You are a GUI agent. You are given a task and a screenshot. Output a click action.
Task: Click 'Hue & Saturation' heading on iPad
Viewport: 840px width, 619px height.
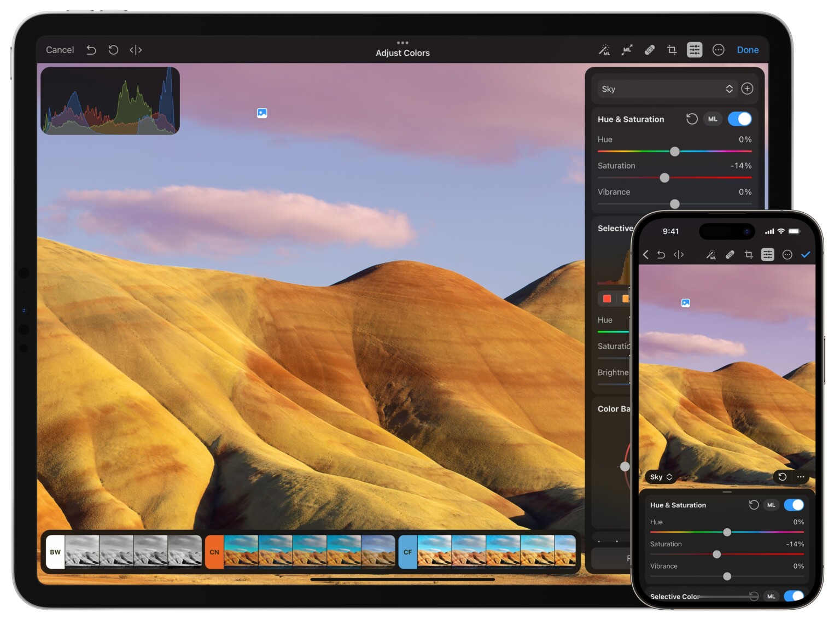click(x=631, y=119)
